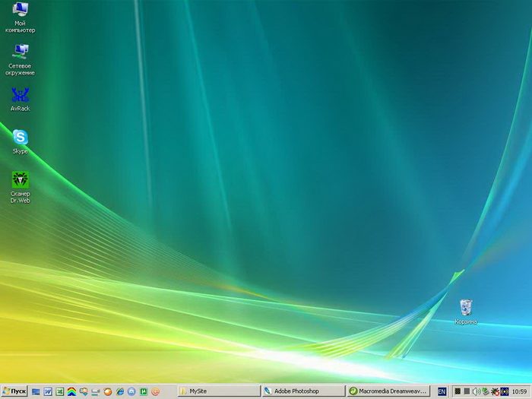
Task: Click the rainbow-colored Quick Launch icon
Action: point(71,391)
